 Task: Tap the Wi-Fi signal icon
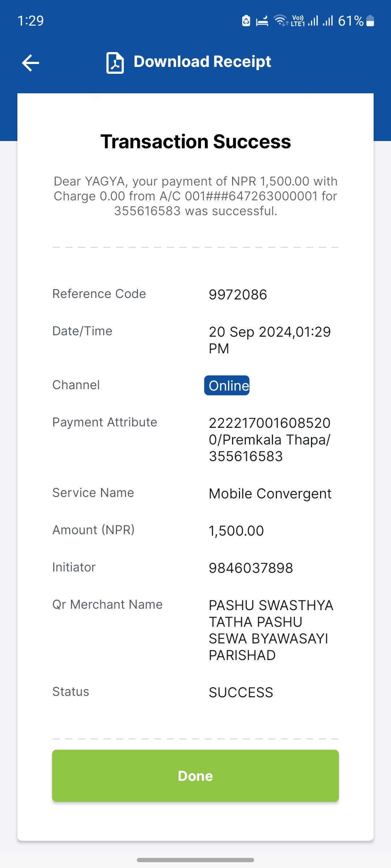pos(281,21)
